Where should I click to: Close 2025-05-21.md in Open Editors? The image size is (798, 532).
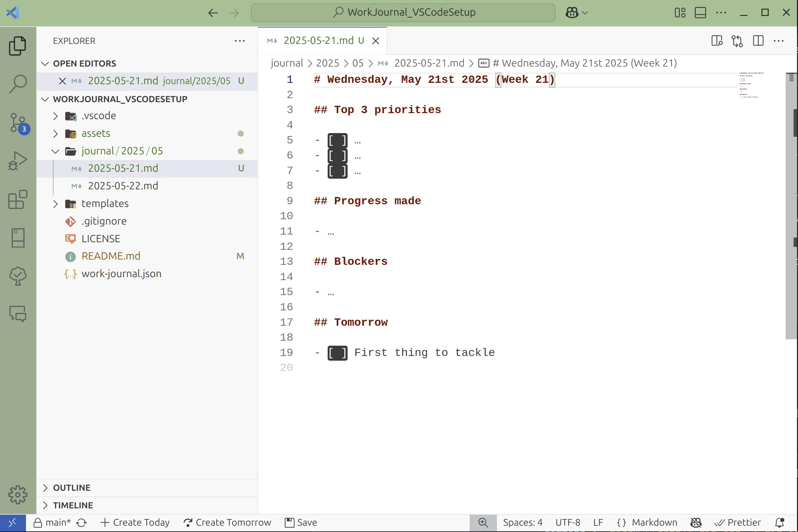[x=63, y=81]
